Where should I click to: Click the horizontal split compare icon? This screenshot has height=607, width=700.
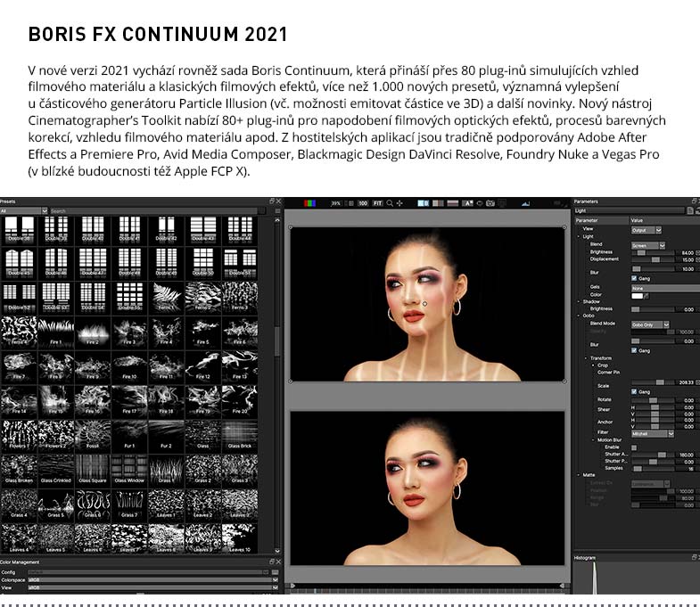coord(453,203)
